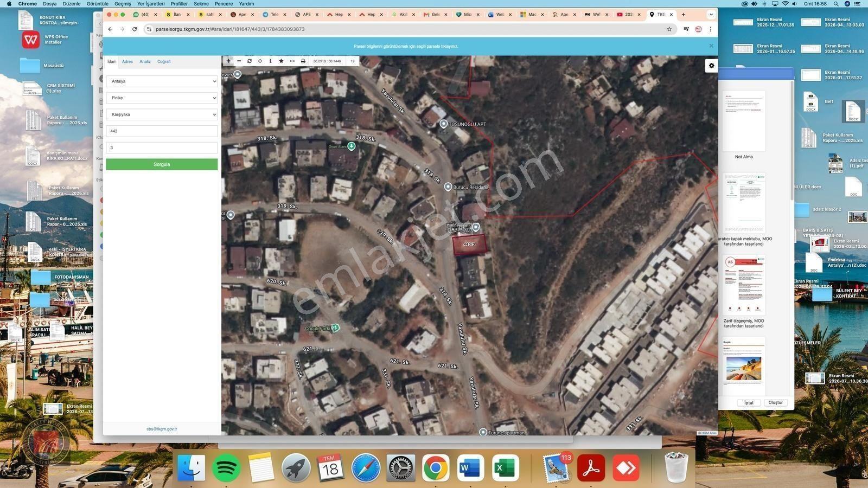
Task: Click the star favorites icon on map toolbar
Action: (x=281, y=61)
